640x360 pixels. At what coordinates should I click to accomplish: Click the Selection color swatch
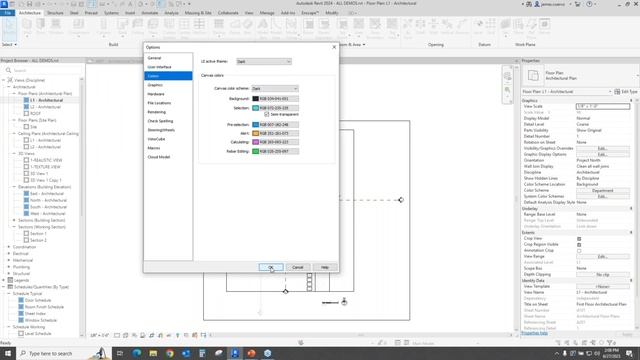256,108
